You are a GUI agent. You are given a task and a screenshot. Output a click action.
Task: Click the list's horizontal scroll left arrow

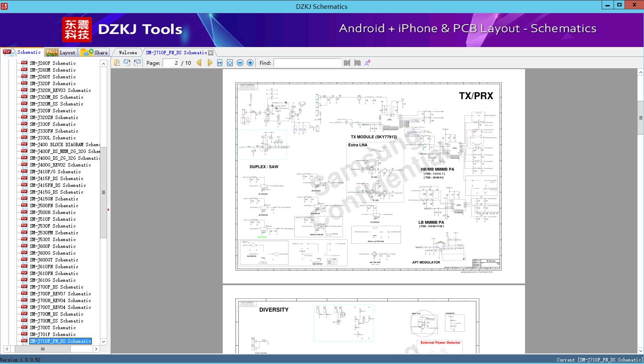(7, 349)
